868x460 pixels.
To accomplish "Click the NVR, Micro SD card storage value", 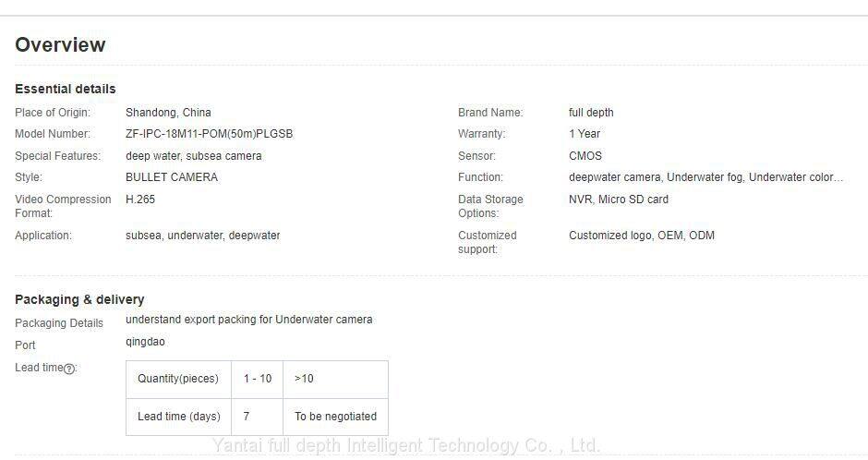I will 619,200.
